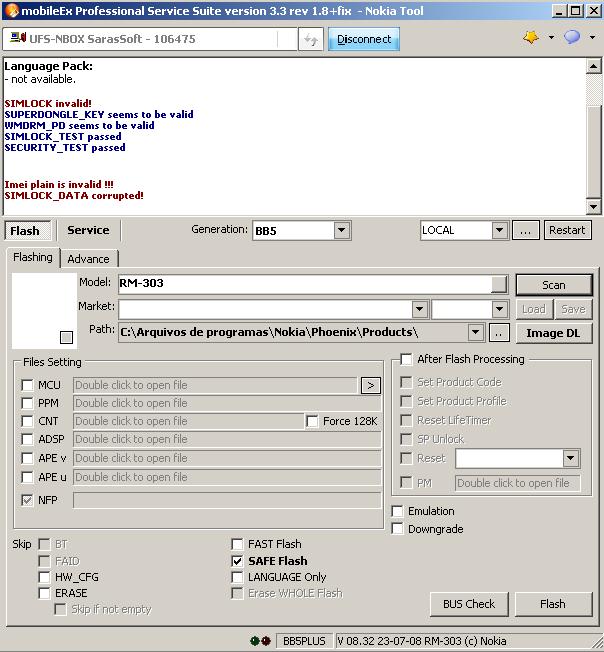This screenshot has height=652, width=604.
Task: Expand the Generation BB5 dropdown
Action: 341,231
